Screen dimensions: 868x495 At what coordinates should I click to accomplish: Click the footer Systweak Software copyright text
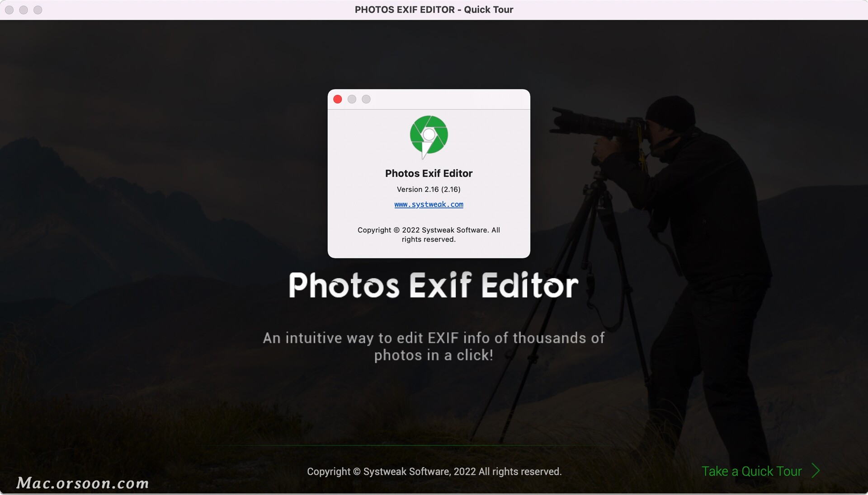pos(434,472)
